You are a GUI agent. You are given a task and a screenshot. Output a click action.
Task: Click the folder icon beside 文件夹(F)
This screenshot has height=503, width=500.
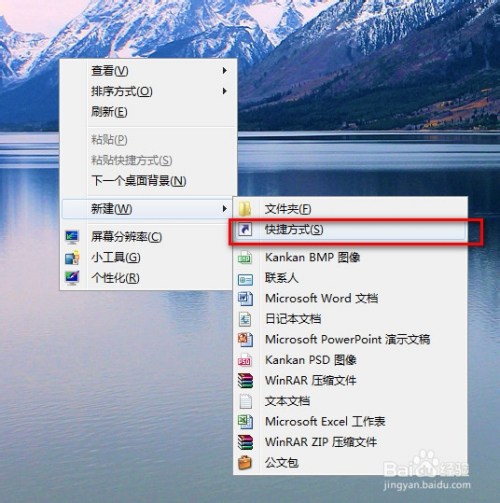tap(245, 209)
